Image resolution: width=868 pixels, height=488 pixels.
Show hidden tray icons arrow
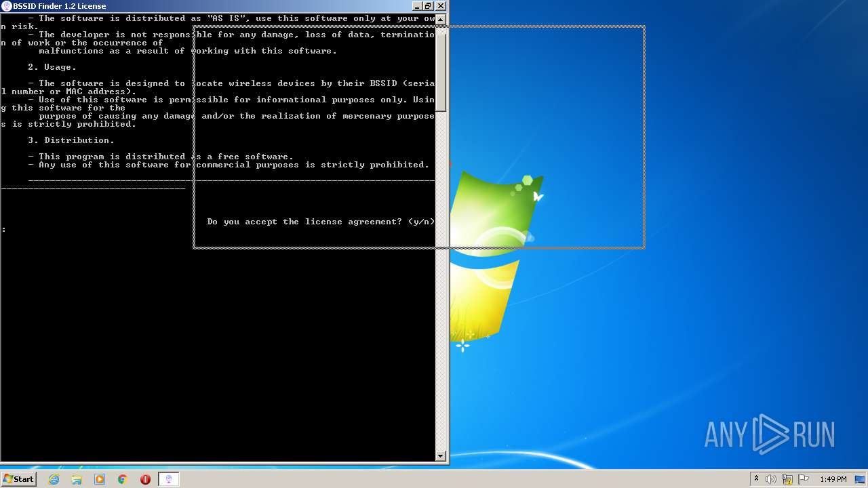click(756, 479)
